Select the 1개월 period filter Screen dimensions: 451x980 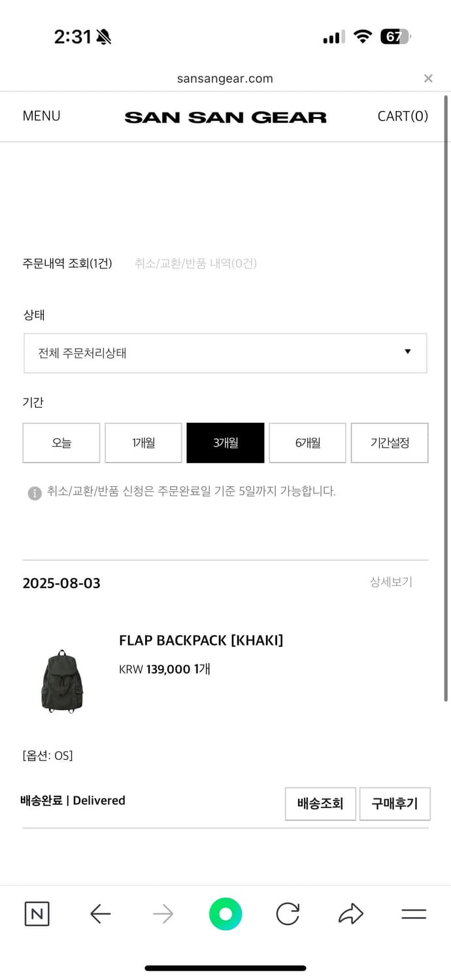143,443
